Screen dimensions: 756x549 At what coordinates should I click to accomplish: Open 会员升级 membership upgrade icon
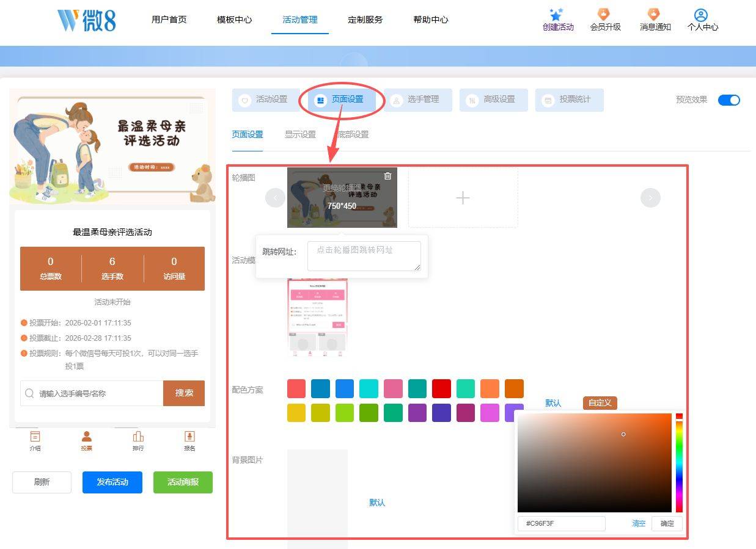click(x=604, y=15)
